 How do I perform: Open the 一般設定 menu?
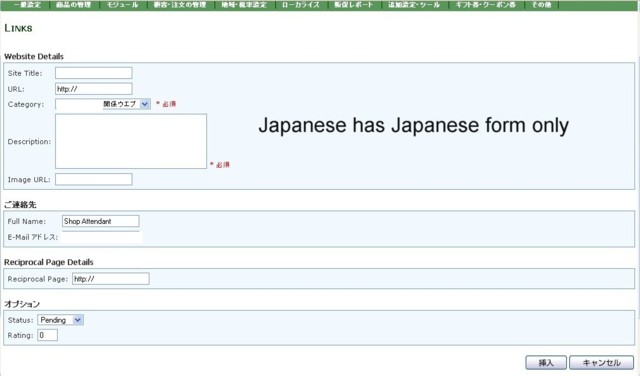click(27, 5)
